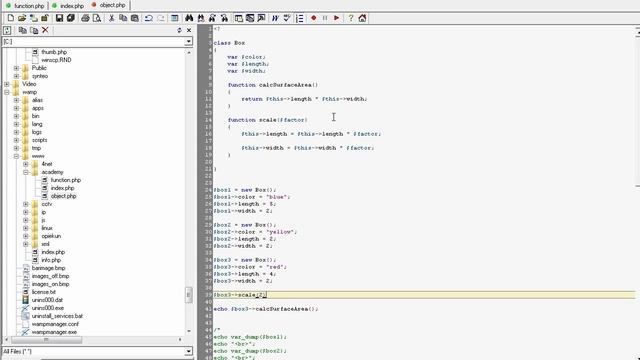This screenshot has width=640, height=360.
Task: Click the file tree horizontal scrollbar thumb
Action: pos(46,340)
